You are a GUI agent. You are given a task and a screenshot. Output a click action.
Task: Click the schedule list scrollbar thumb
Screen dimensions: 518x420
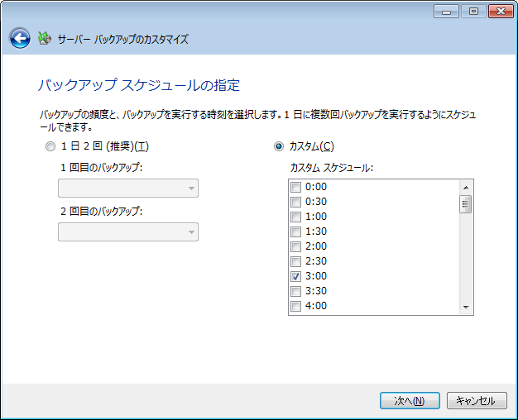(466, 204)
